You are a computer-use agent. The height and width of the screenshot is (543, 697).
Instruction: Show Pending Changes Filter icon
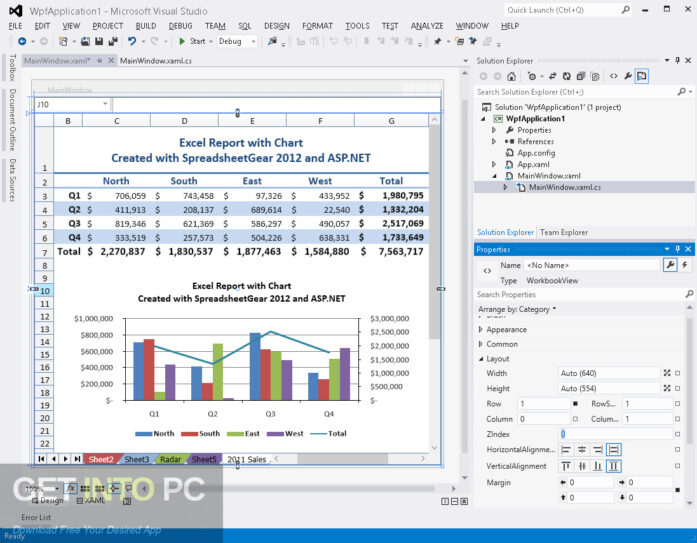[x=532, y=76]
